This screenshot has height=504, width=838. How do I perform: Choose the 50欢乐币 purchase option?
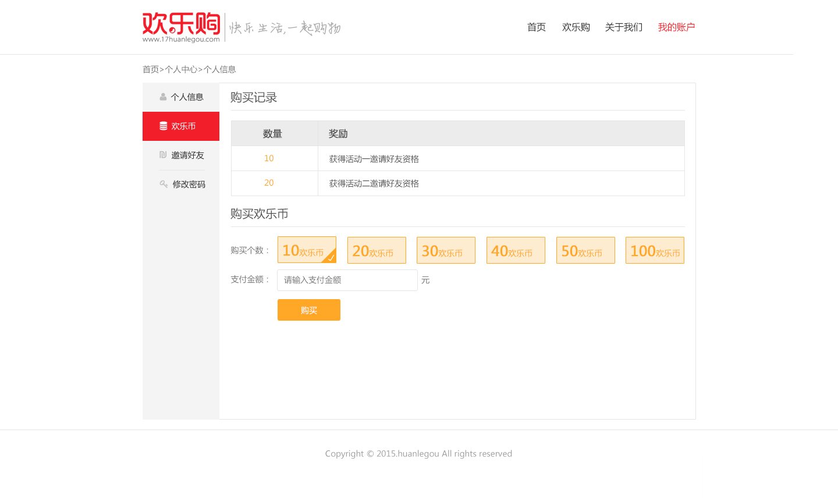coord(585,250)
